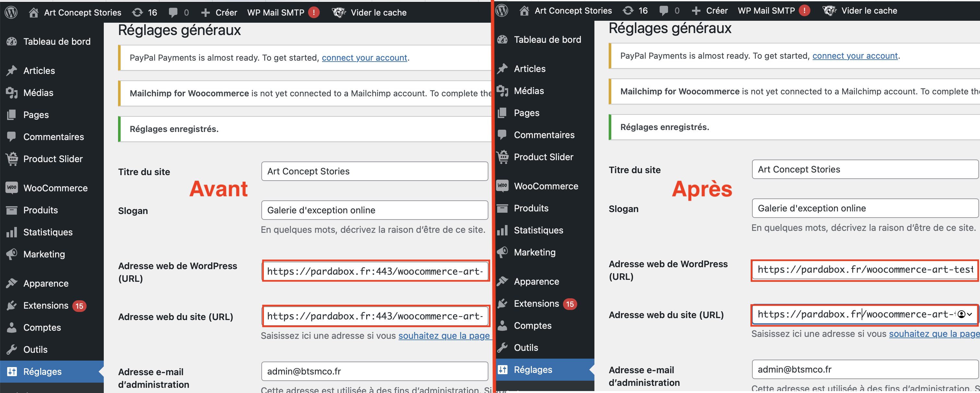
Task: Click the Créer plus icon in the Avant toolbar
Action: point(205,13)
